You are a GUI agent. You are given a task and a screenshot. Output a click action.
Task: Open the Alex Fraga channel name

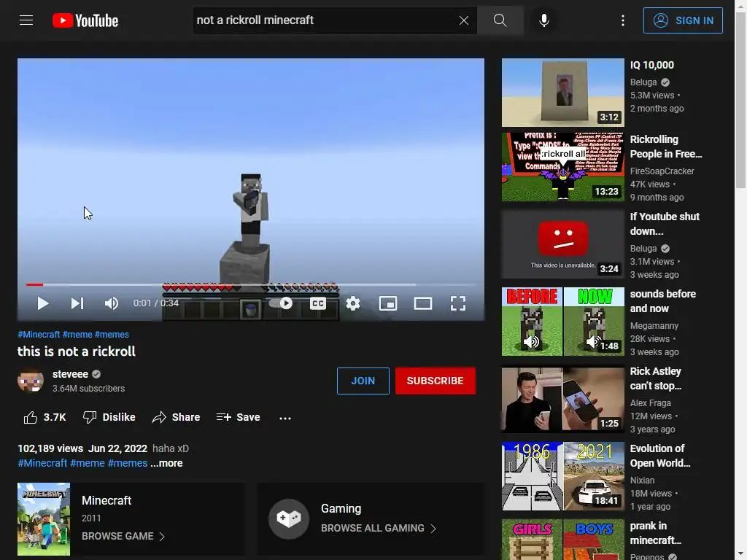pyautogui.click(x=650, y=402)
